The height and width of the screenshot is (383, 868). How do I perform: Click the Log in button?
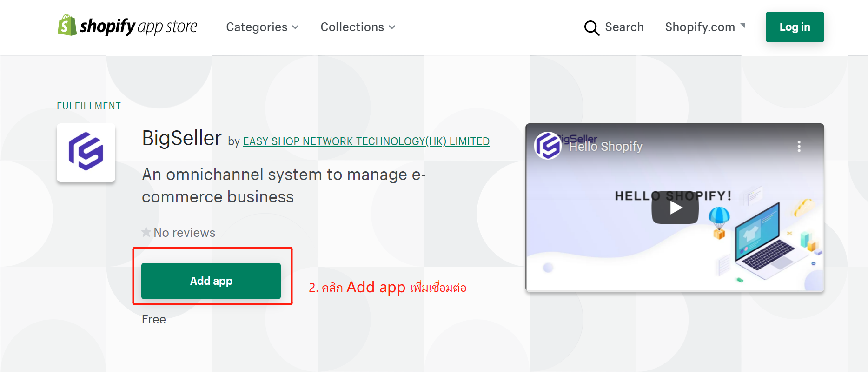tap(795, 27)
